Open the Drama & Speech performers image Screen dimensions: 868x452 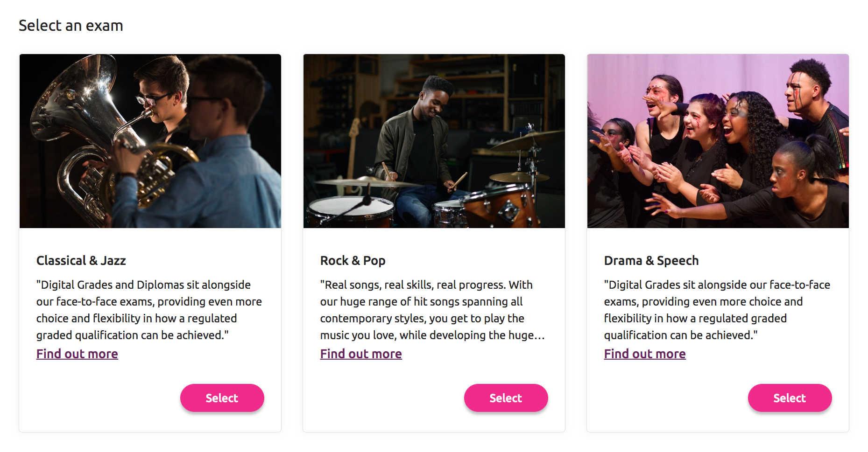[x=718, y=141]
